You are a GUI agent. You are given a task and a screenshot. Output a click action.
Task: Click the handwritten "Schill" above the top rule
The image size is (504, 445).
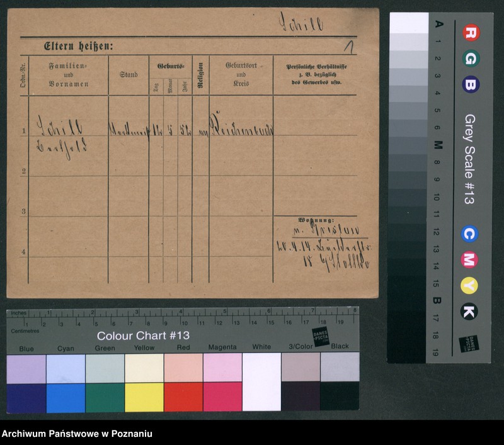tap(301, 22)
